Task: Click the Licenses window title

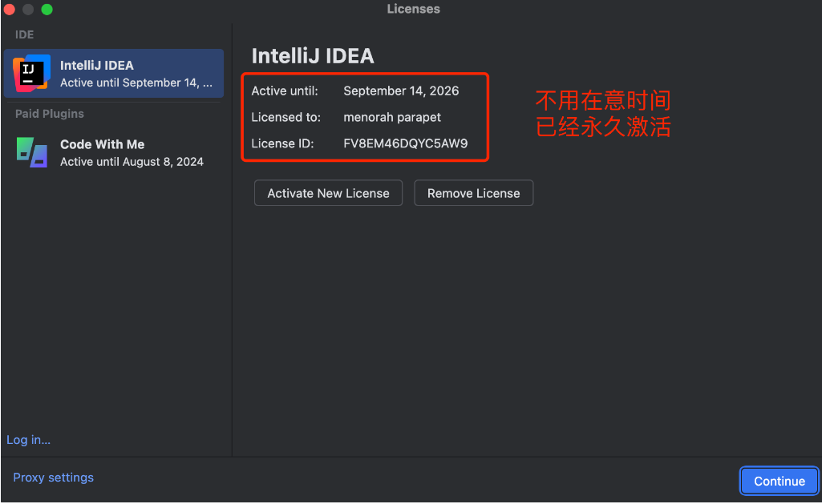Action: tap(413, 10)
